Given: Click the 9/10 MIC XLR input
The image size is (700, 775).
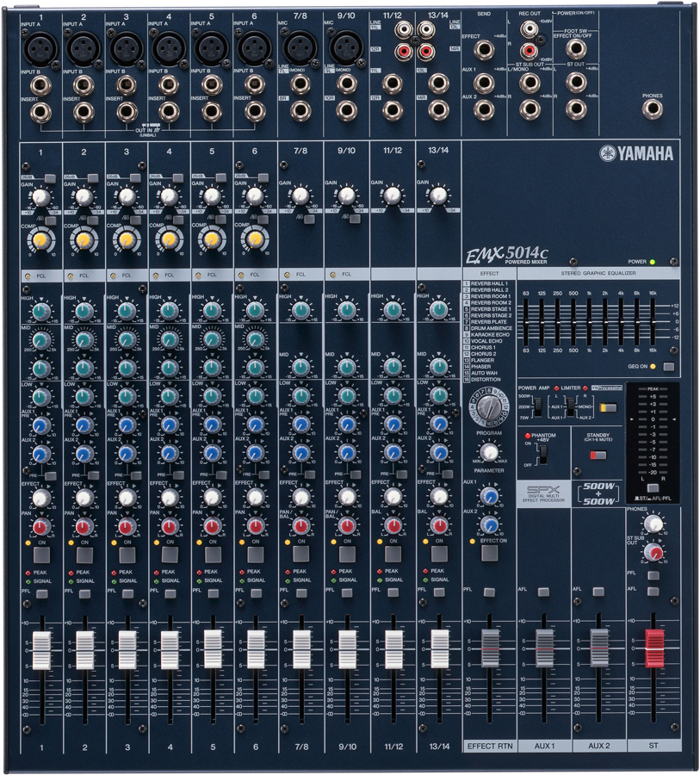Looking at the screenshot, I should (346, 48).
